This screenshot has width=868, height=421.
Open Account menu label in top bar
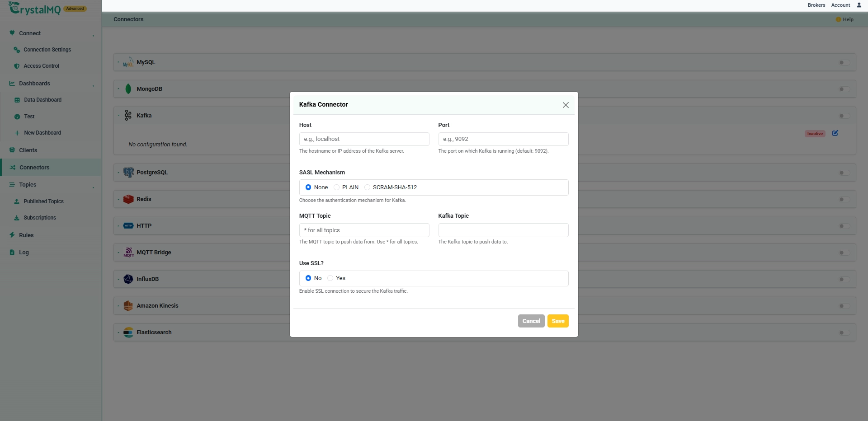[x=840, y=5]
